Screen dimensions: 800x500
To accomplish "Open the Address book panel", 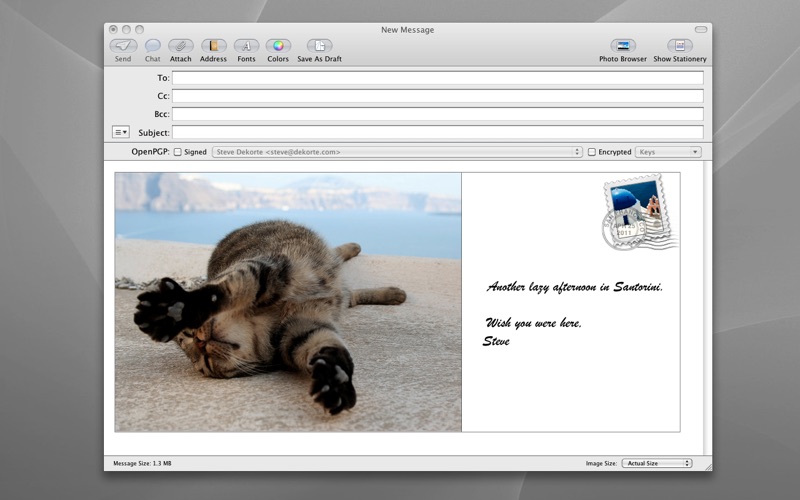I will coord(213,46).
